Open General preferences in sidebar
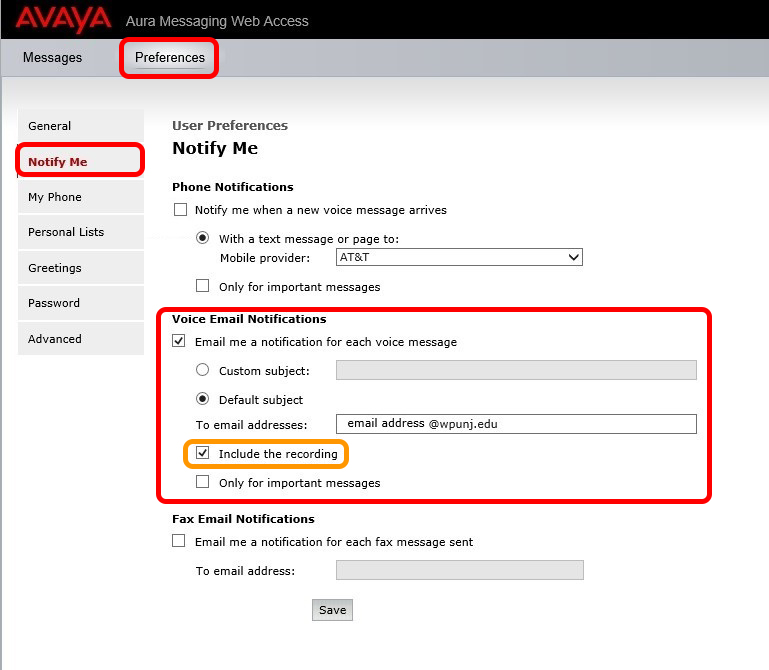Image resolution: width=769 pixels, height=670 pixels. pos(50,126)
